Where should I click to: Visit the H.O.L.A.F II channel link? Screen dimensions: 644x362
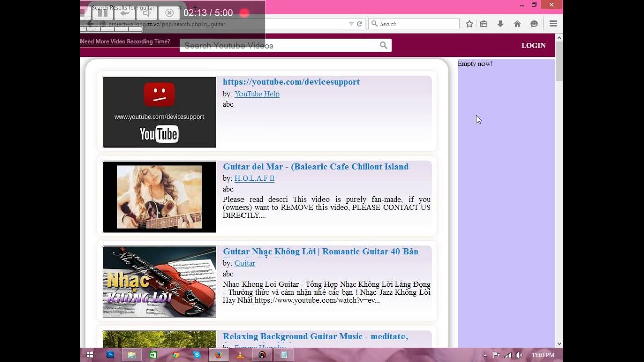tap(255, 178)
